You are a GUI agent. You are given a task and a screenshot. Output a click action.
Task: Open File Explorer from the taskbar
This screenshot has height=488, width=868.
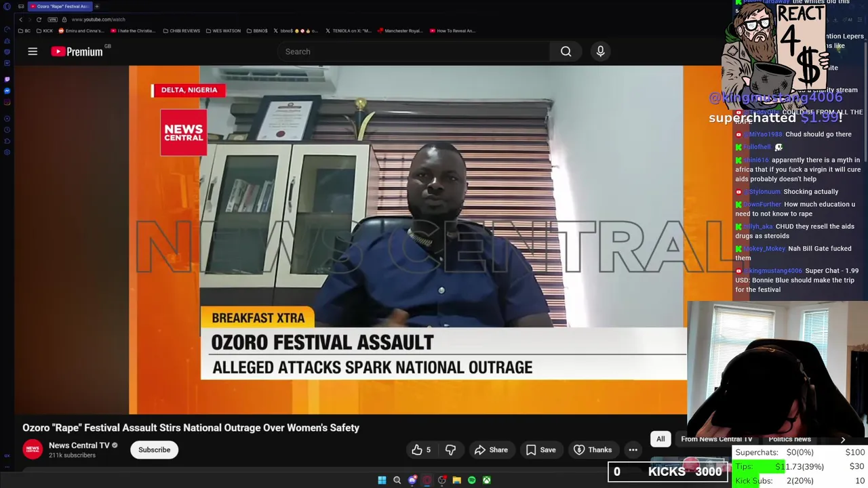click(456, 480)
